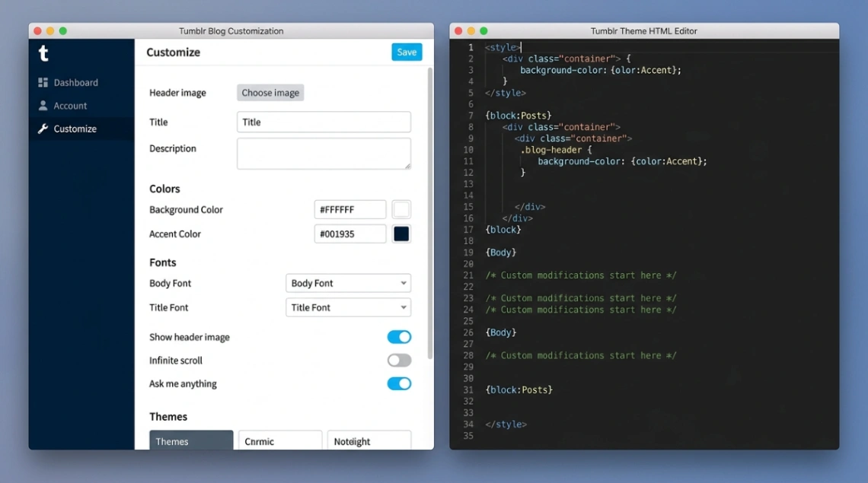Minimize the Tumblr Blog Customization window
The height and width of the screenshot is (483, 868).
pos(50,31)
